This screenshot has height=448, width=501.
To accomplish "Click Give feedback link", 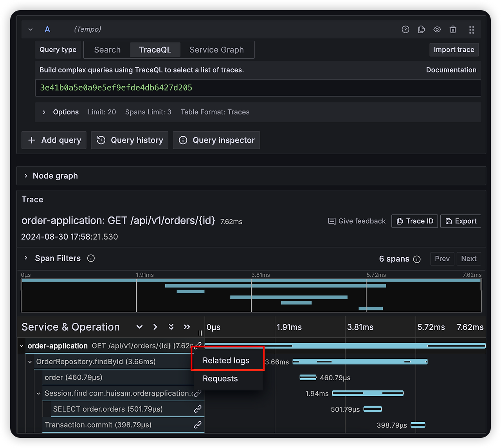I will [x=357, y=221].
